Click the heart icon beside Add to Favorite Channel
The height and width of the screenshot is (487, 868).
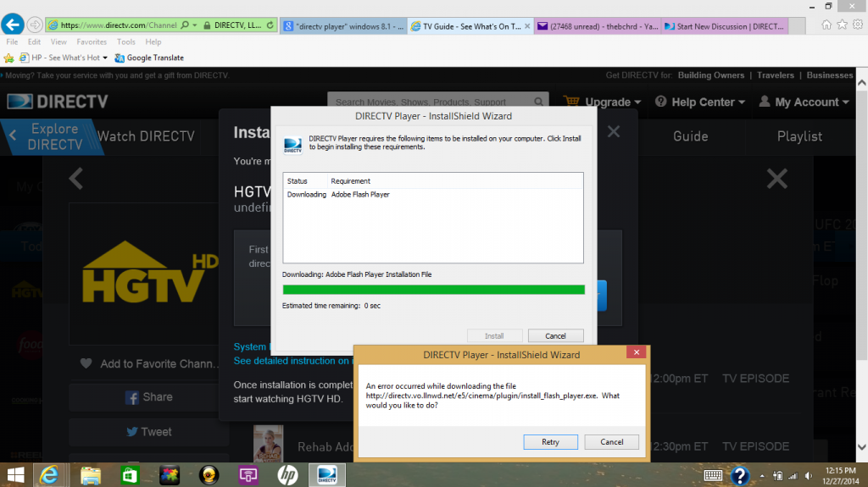86,363
